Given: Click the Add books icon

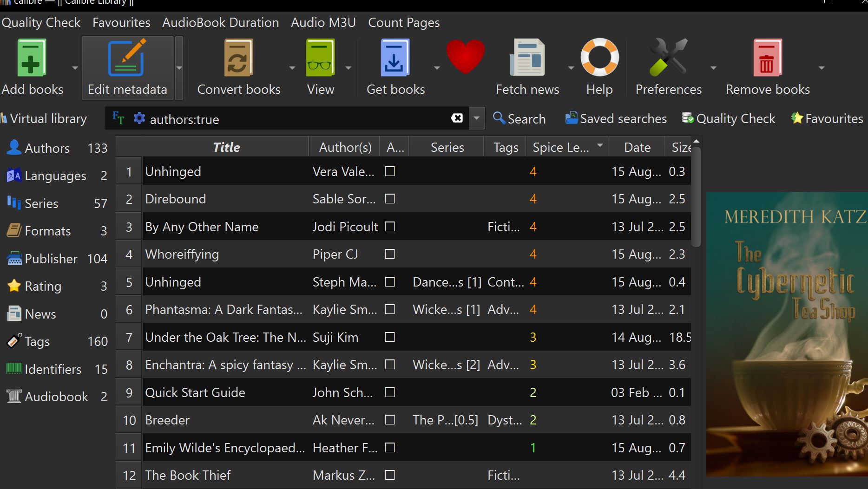Looking at the screenshot, I should [x=31, y=58].
